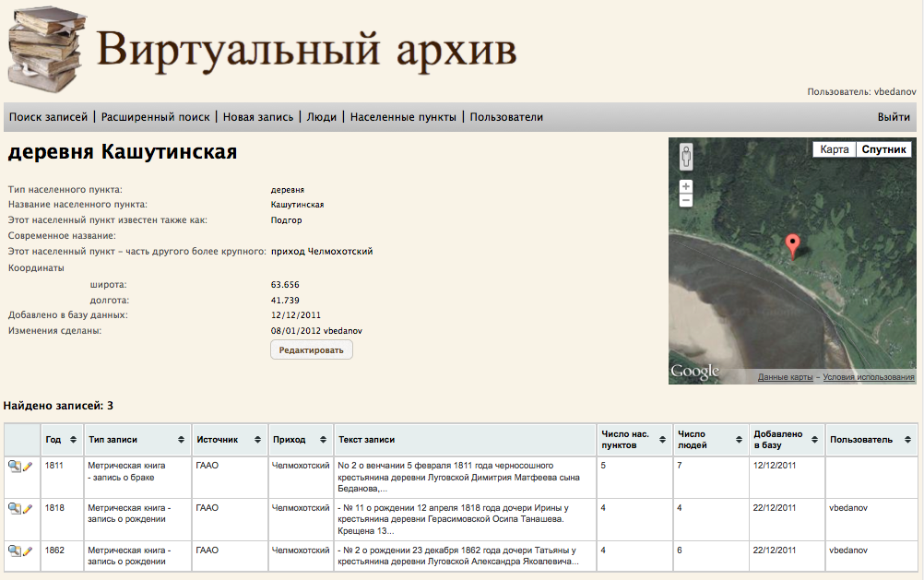Click the Виртуальный архив title

click(x=306, y=50)
